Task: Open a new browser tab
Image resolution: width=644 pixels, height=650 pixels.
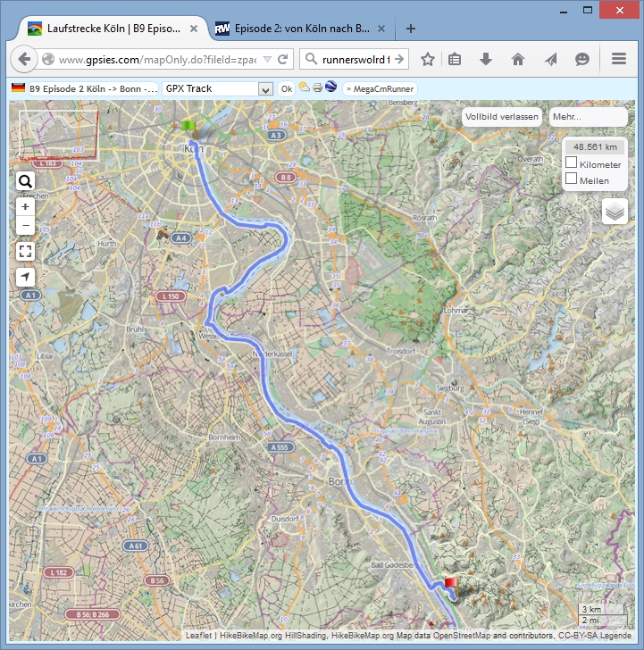Action: 411,28
